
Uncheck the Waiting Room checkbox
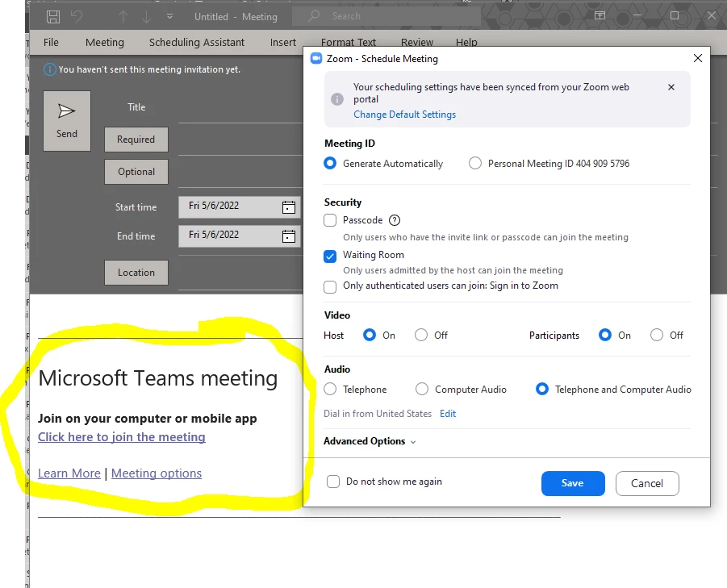click(330, 256)
